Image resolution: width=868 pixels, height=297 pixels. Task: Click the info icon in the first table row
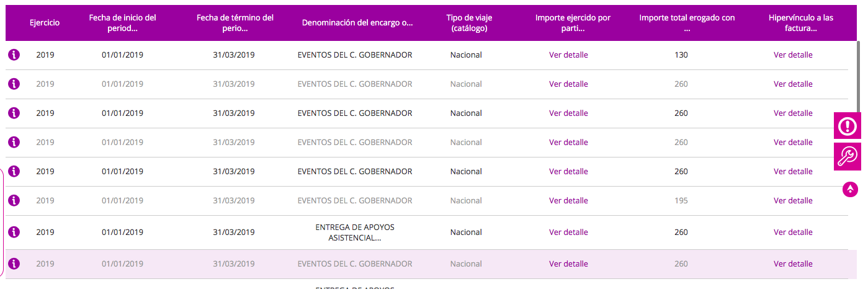click(x=14, y=55)
